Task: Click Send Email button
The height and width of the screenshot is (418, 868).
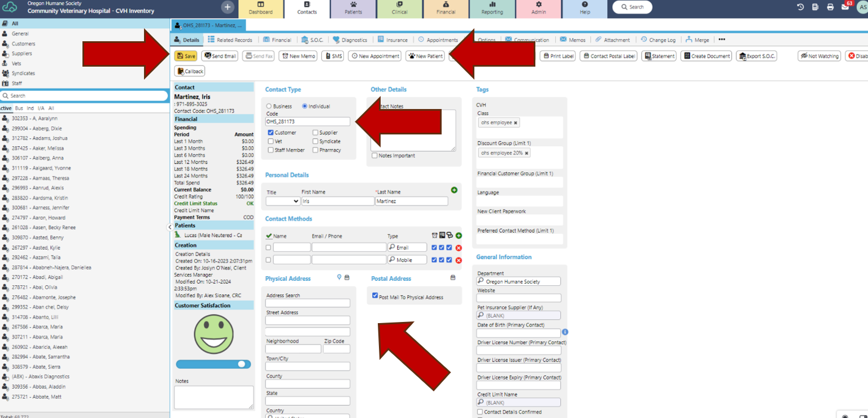Action: coord(220,56)
